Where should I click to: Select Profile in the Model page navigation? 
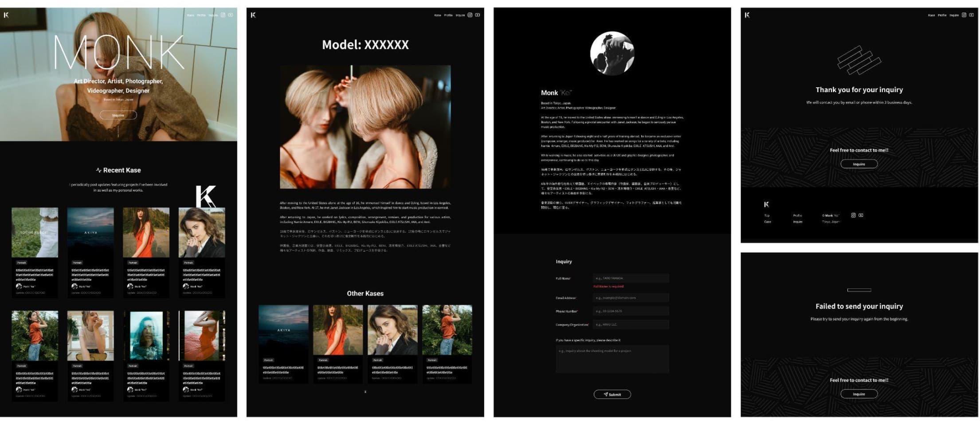coord(448,15)
